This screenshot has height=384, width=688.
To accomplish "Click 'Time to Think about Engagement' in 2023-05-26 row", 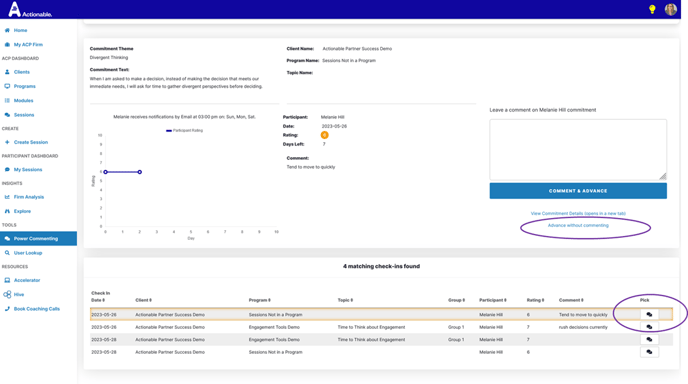I will tap(371, 327).
